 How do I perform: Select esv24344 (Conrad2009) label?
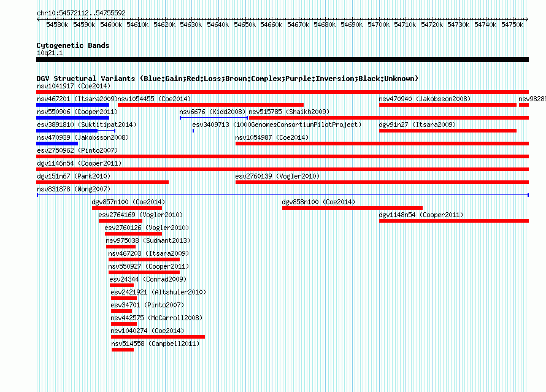click(148, 279)
